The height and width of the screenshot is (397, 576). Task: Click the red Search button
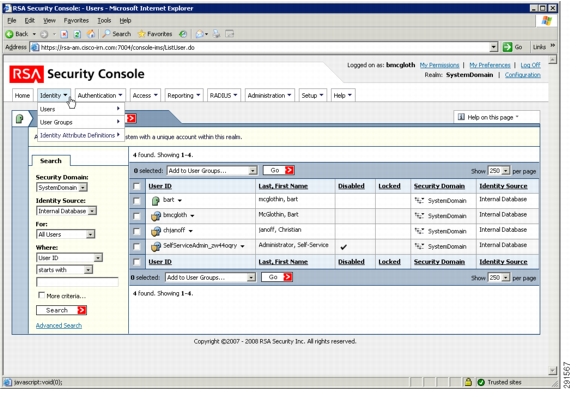click(x=61, y=310)
